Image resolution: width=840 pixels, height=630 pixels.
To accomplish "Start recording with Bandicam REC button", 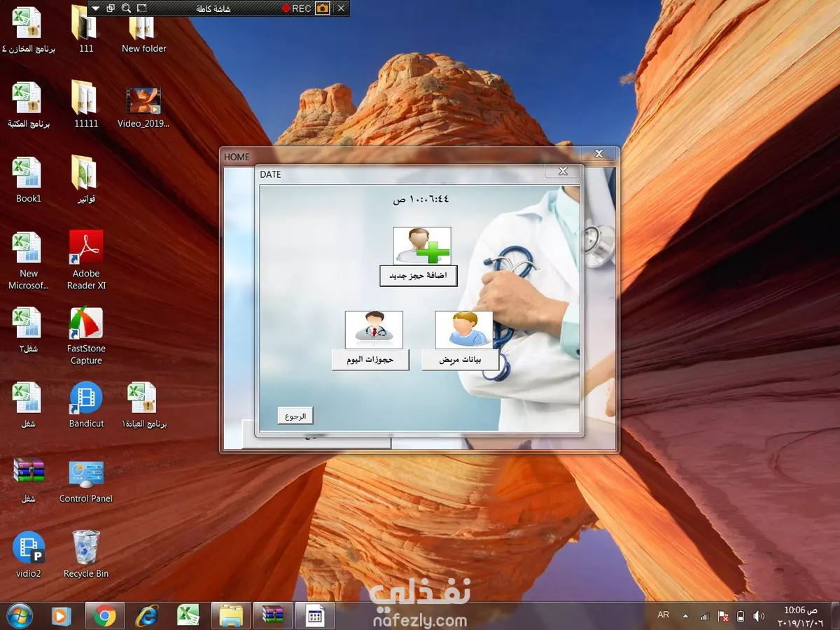I will click(296, 8).
